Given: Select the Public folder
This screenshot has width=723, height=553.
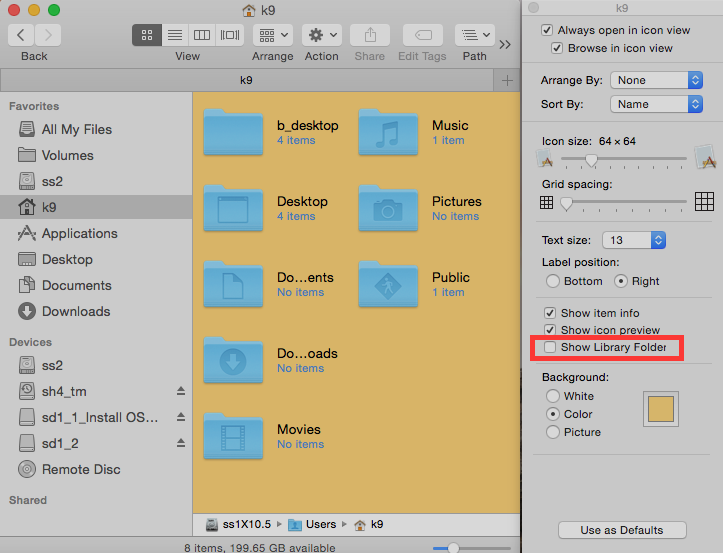Looking at the screenshot, I should 388,285.
